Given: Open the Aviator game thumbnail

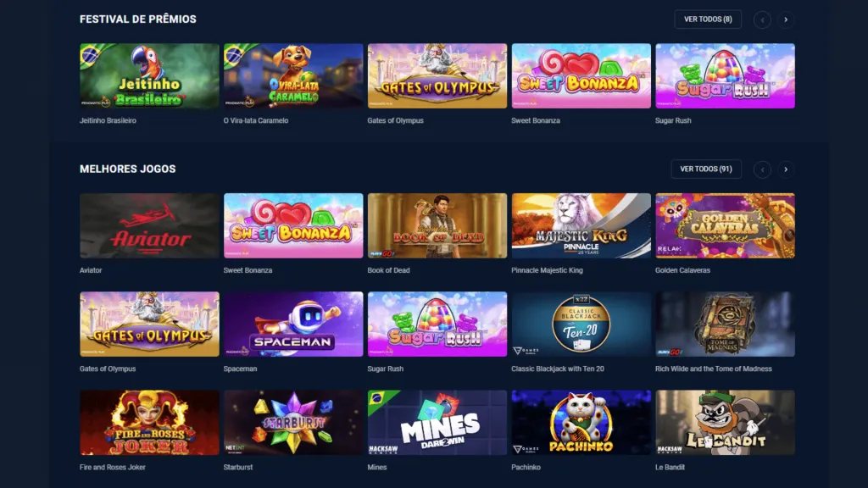Looking at the screenshot, I should pos(149,225).
